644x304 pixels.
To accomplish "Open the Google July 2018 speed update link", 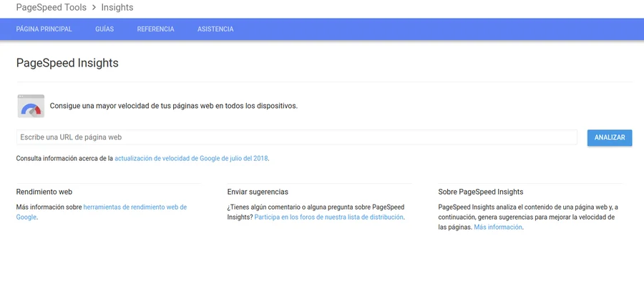I will tap(191, 158).
